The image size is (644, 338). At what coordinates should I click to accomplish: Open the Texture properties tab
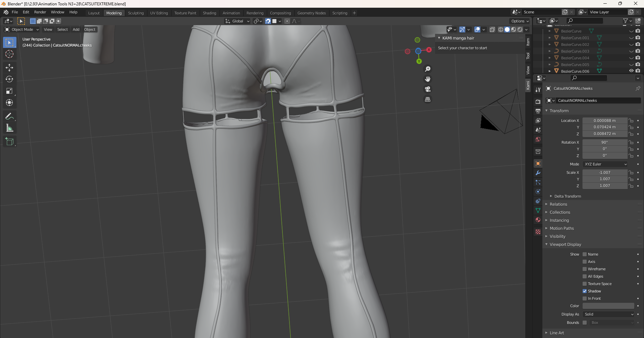538,232
